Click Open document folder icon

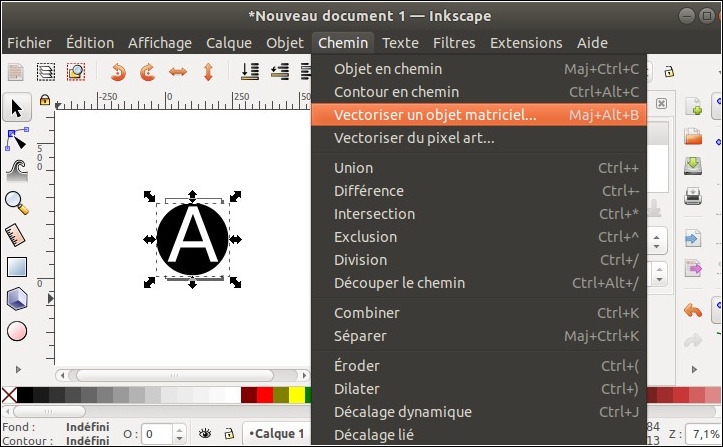coord(693,137)
